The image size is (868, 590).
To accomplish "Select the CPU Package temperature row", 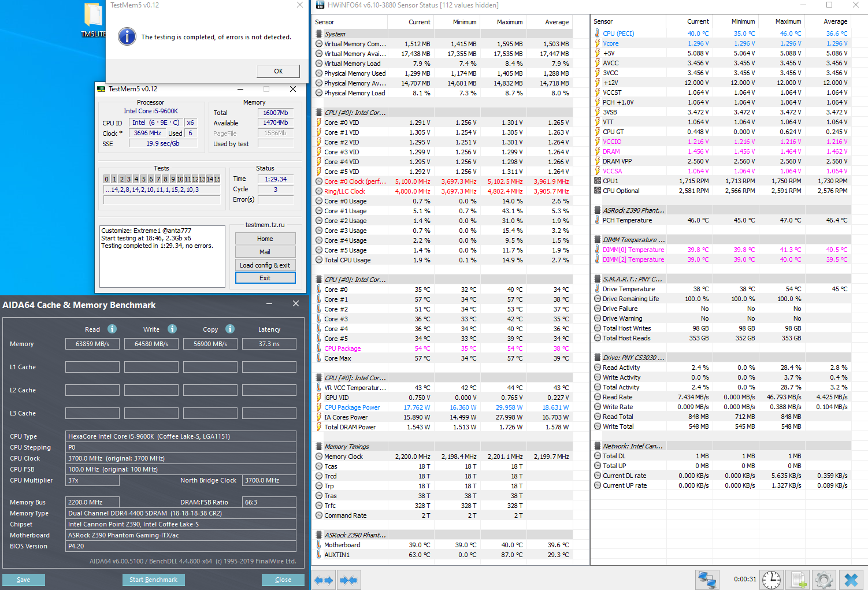I will pos(443,348).
